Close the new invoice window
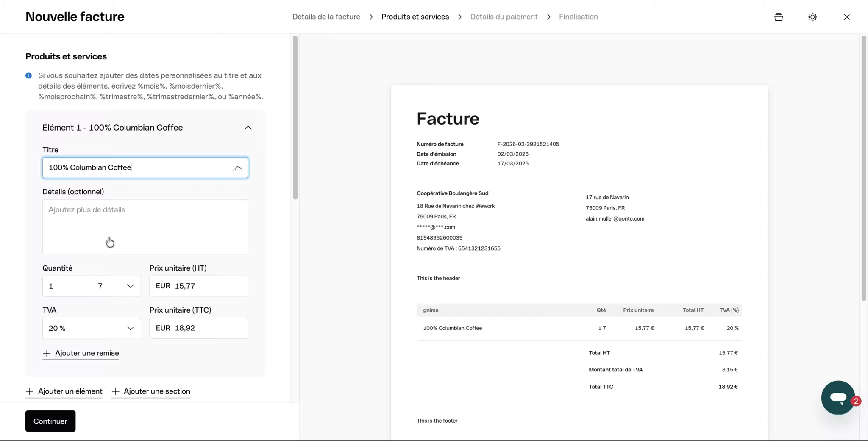The width and height of the screenshot is (868, 441). (x=846, y=17)
